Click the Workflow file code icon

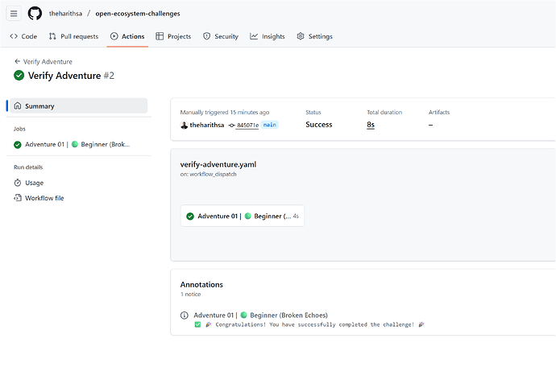coord(18,197)
